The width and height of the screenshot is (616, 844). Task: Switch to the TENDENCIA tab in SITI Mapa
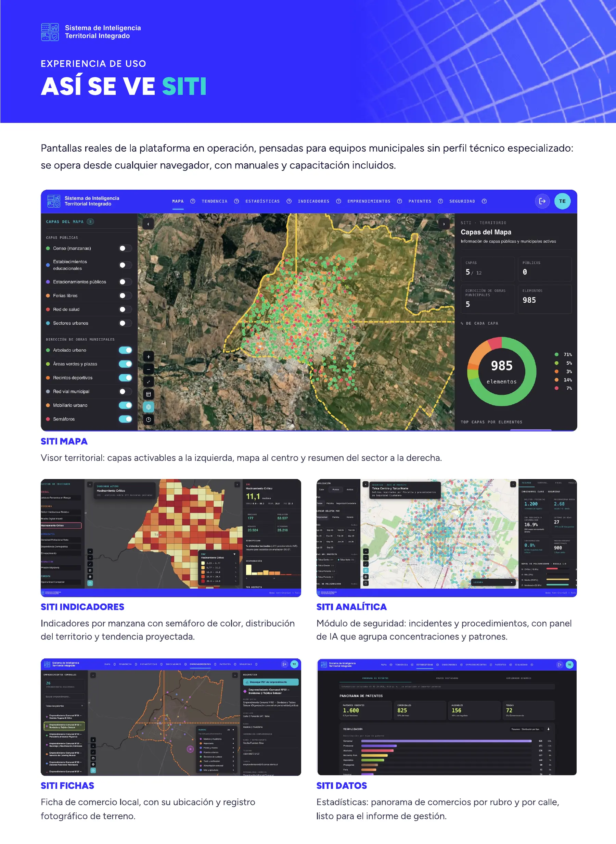215,201
